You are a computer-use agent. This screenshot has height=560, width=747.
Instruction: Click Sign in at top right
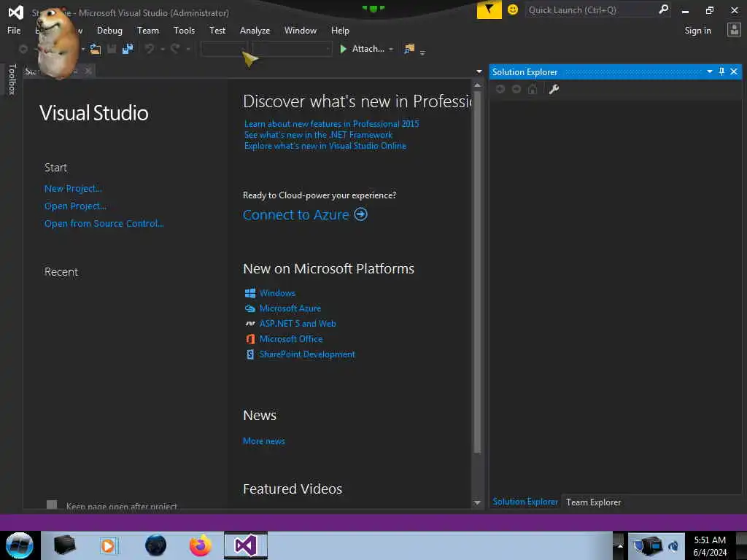pyautogui.click(x=697, y=31)
